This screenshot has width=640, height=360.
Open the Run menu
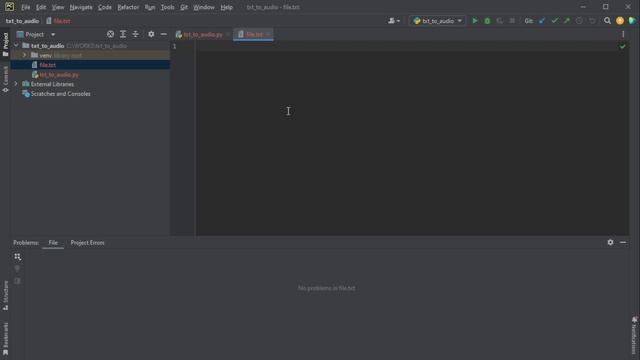150,7
